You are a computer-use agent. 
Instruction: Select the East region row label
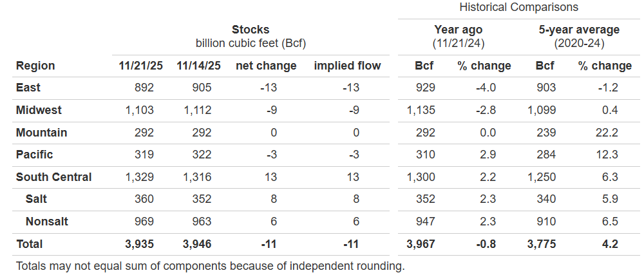pos(28,88)
